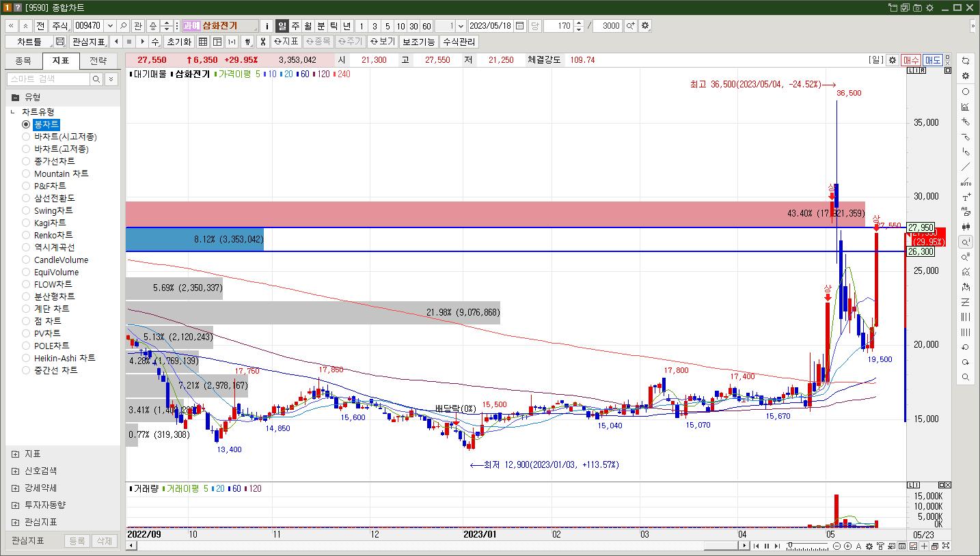Open the stock info 'i' button
This screenshot has width=980, height=556.
267,26
